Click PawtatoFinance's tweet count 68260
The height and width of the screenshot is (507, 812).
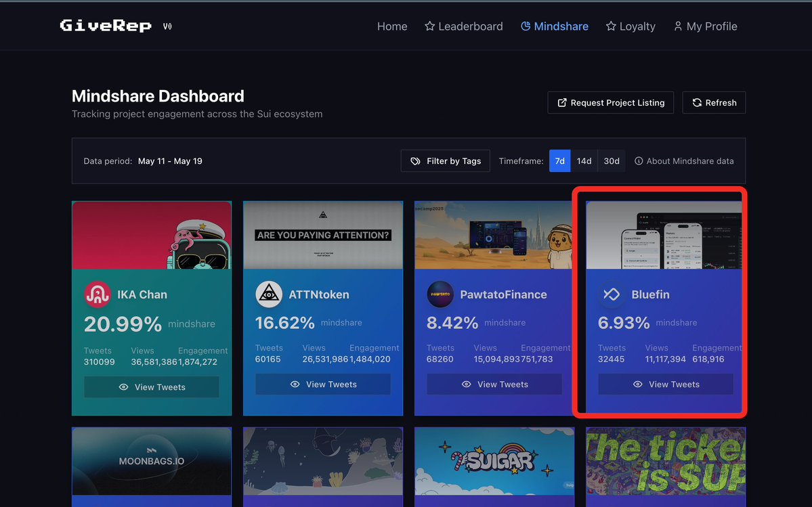click(x=440, y=359)
